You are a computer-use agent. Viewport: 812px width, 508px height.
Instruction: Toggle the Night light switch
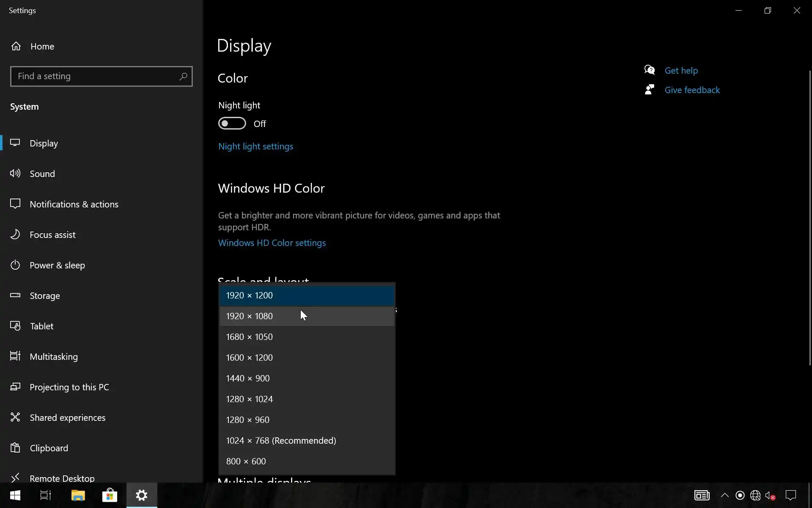click(x=232, y=124)
